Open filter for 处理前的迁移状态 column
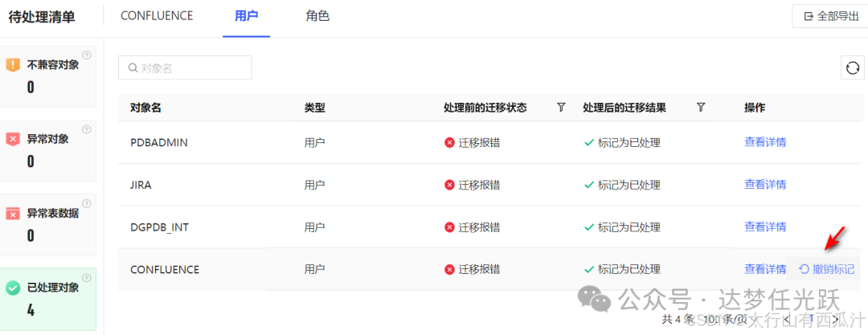Viewport: 868px width, 335px height. pyautogui.click(x=561, y=108)
